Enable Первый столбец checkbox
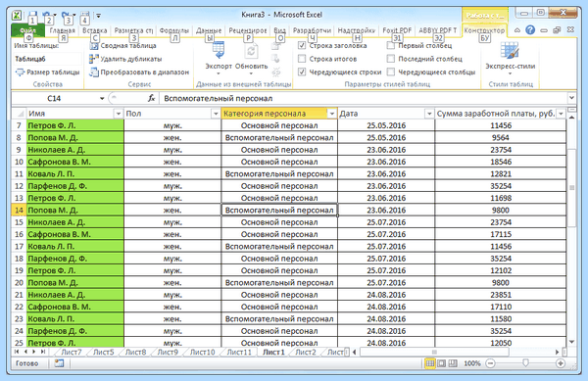This screenshot has height=381, width=588. pos(391,46)
